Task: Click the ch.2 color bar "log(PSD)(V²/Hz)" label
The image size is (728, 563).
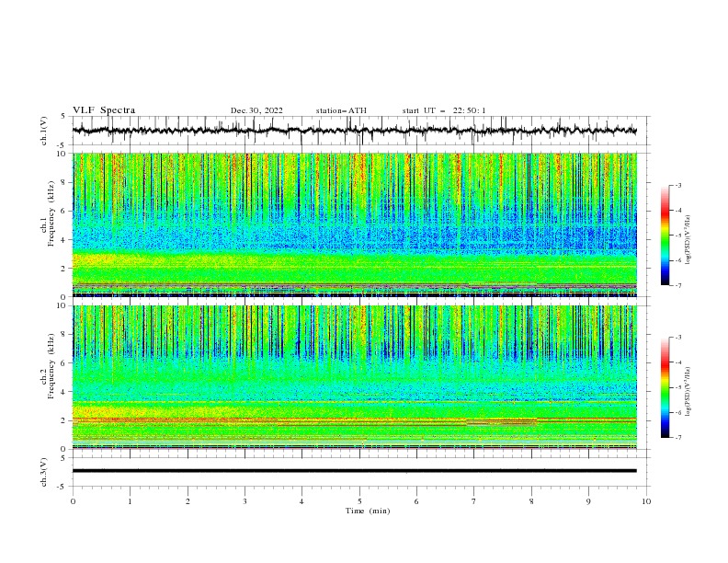Action: tap(688, 391)
